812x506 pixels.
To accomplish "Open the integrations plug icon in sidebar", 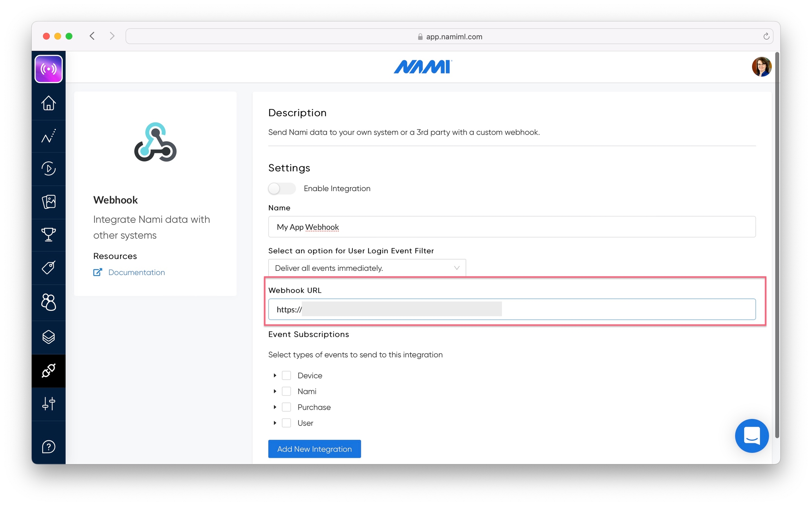I will click(x=49, y=371).
